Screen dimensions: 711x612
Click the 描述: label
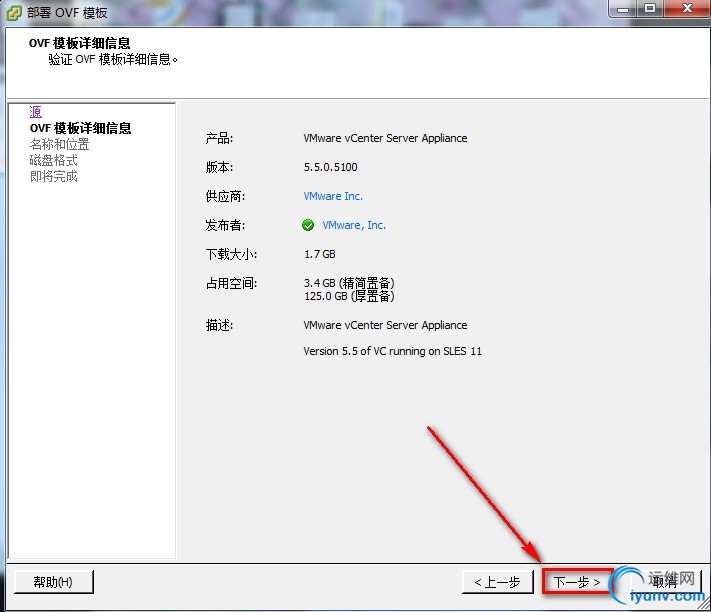pyautogui.click(x=219, y=325)
